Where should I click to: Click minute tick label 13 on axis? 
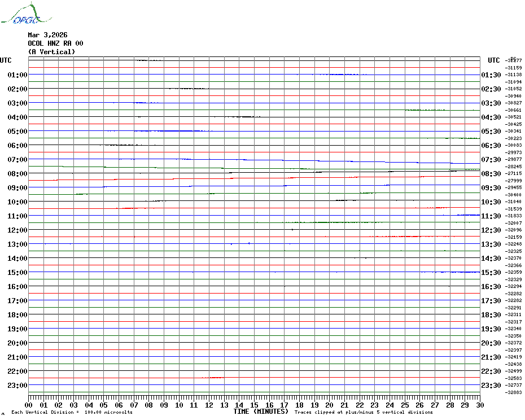pos(224,405)
